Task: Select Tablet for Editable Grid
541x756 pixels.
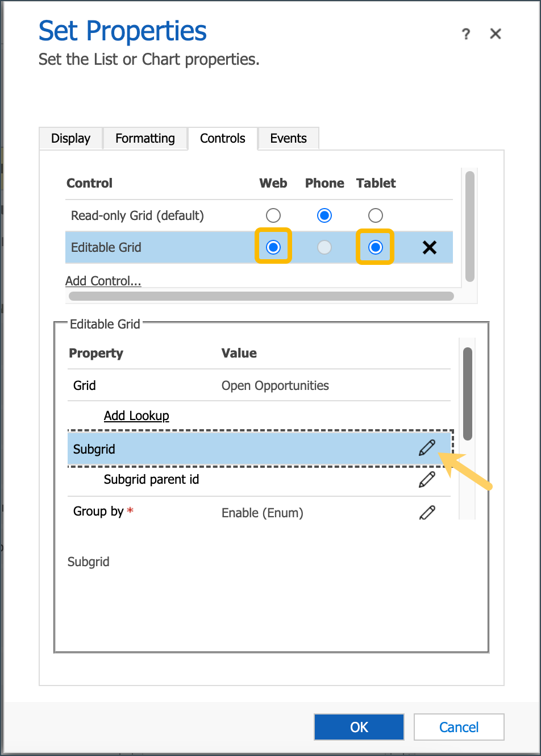Action: [x=376, y=247]
